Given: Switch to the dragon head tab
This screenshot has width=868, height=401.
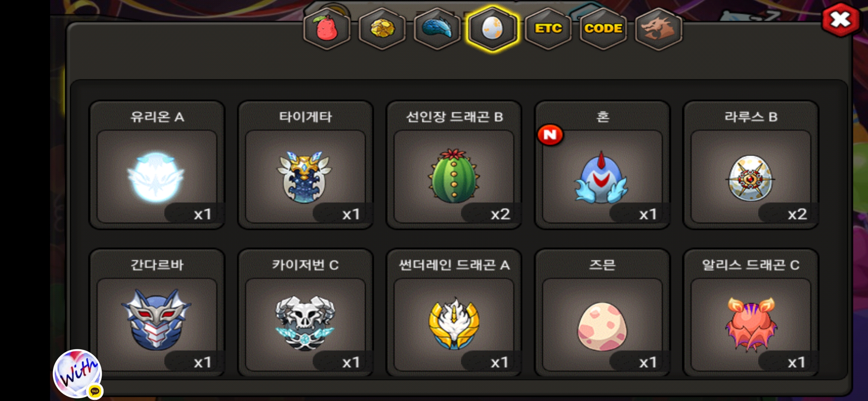Looking at the screenshot, I should [x=658, y=29].
